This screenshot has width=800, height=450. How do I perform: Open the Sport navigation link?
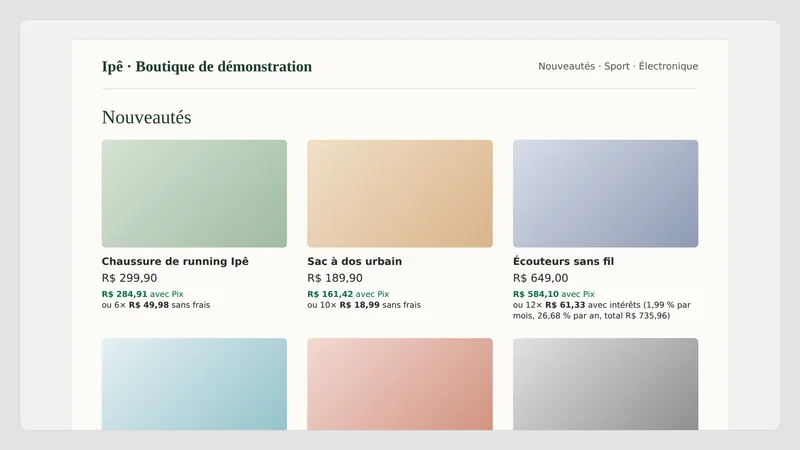pyautogui.click(x=617, y=66)
